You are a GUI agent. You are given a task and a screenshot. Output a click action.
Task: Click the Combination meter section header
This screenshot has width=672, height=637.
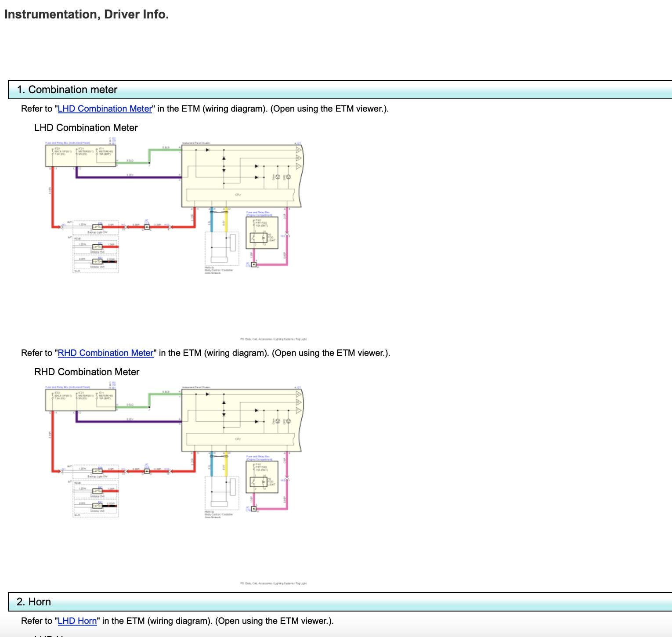[67, 90]
